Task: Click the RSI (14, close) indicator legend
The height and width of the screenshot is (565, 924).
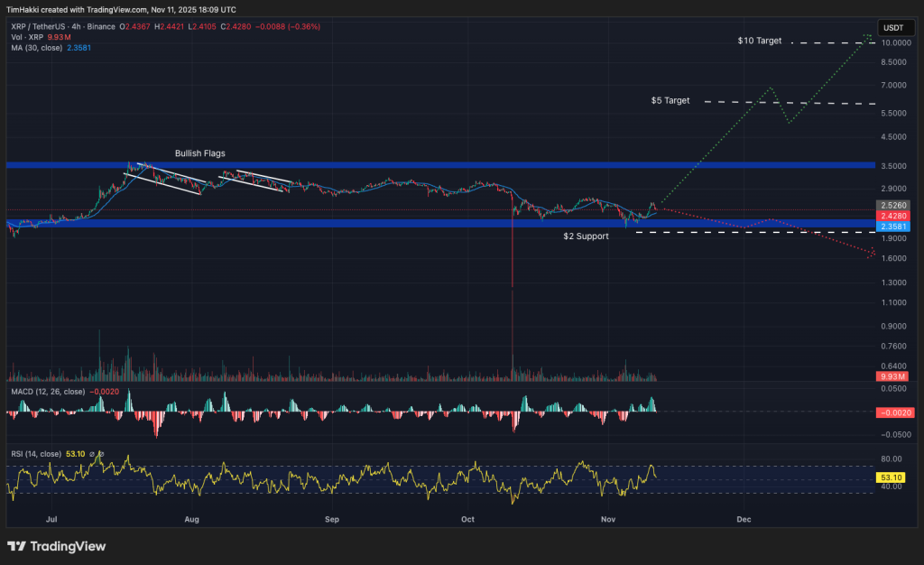Action: pos(38,453)
